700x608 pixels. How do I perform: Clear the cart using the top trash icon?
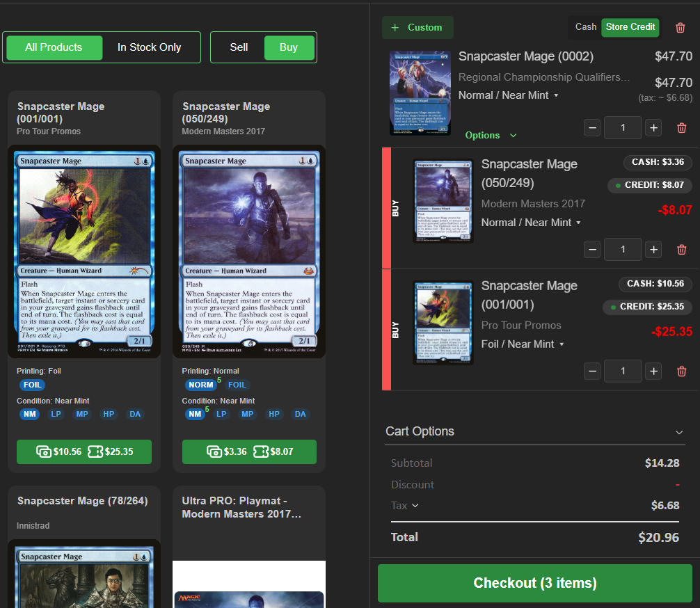[x=680, y=27]
